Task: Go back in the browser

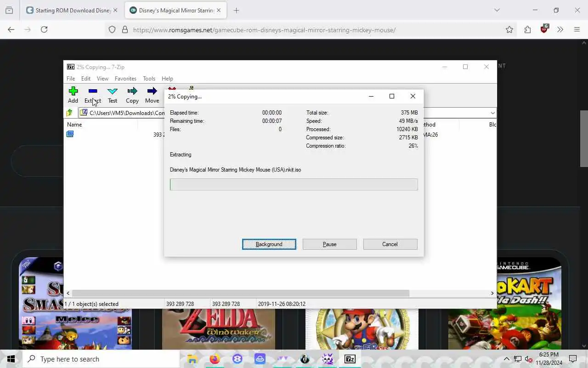Action: click(11, 29)
